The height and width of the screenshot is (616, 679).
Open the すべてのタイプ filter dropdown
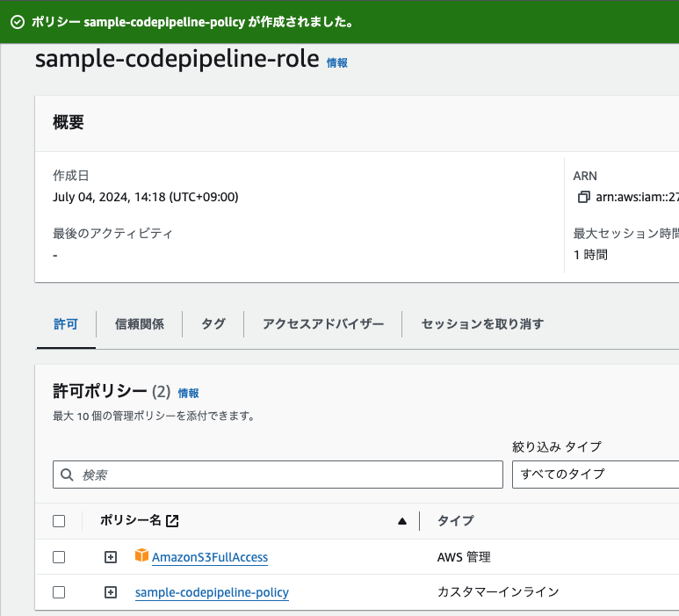point(596,475)
